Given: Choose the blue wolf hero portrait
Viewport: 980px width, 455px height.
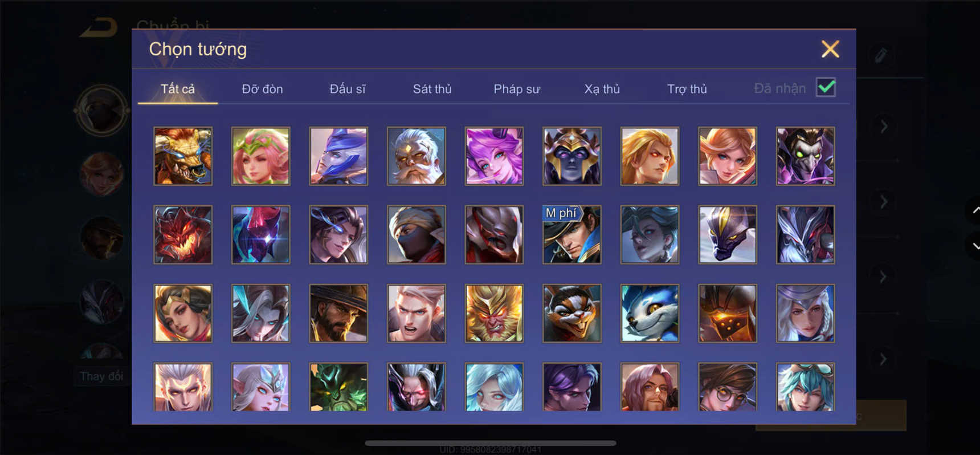Looking at the screenshot, I should tap(650, 313).
